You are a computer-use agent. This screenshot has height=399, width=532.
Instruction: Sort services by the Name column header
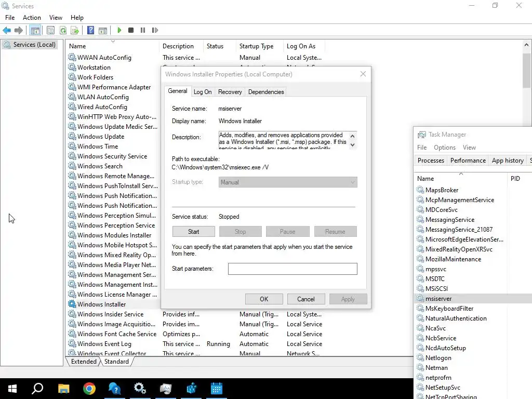(113, 46)
